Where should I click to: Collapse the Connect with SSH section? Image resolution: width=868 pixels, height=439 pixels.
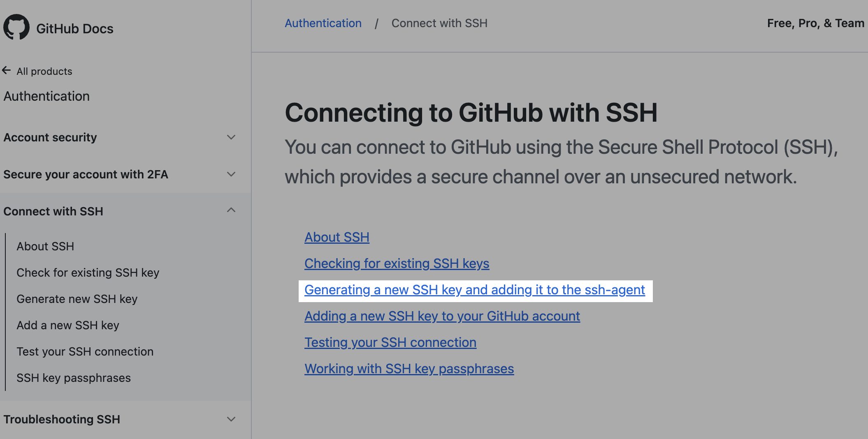point(231,210)
